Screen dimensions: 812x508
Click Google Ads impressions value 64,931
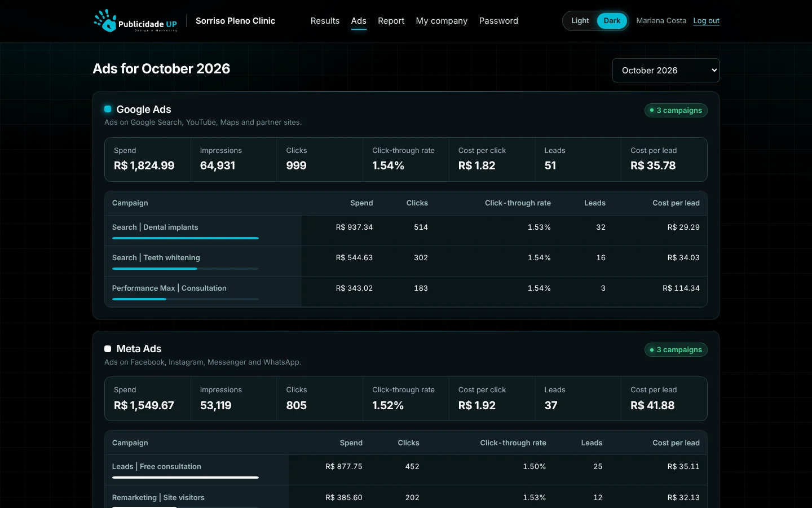[218, 165]
